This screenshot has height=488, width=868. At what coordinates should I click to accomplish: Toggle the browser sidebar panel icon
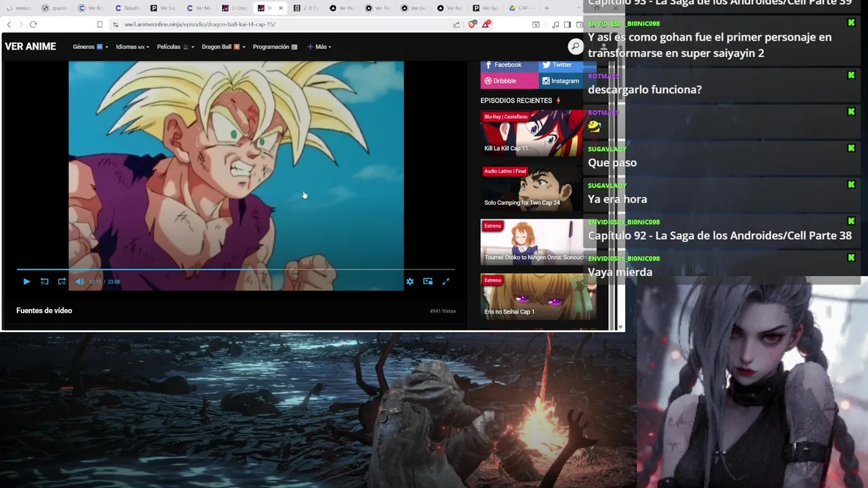567,24
